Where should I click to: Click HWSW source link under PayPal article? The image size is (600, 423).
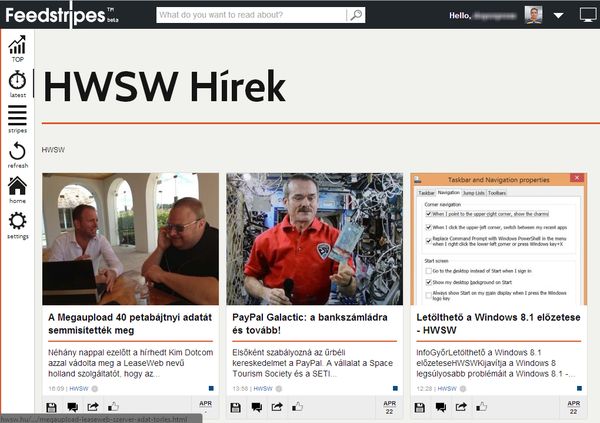263,389
